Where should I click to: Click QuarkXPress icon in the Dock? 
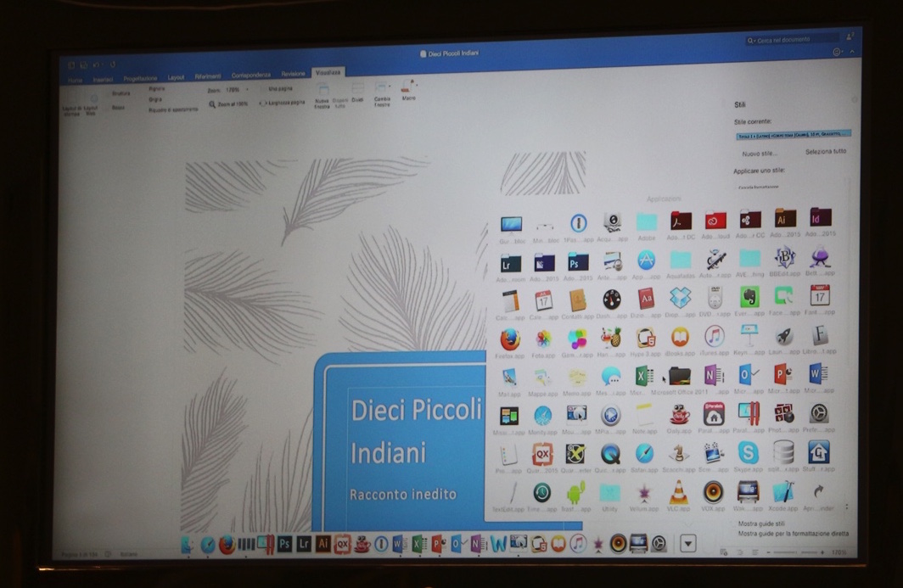343,544
